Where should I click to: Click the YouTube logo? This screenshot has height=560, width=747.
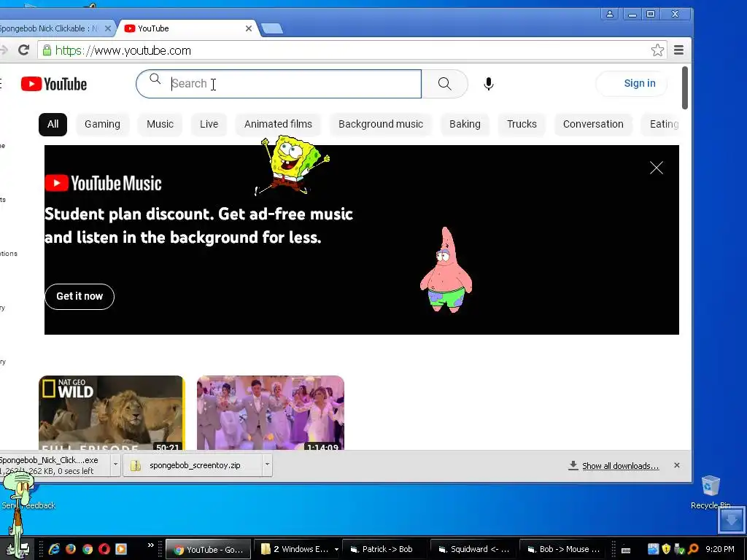tap(54, 85)
